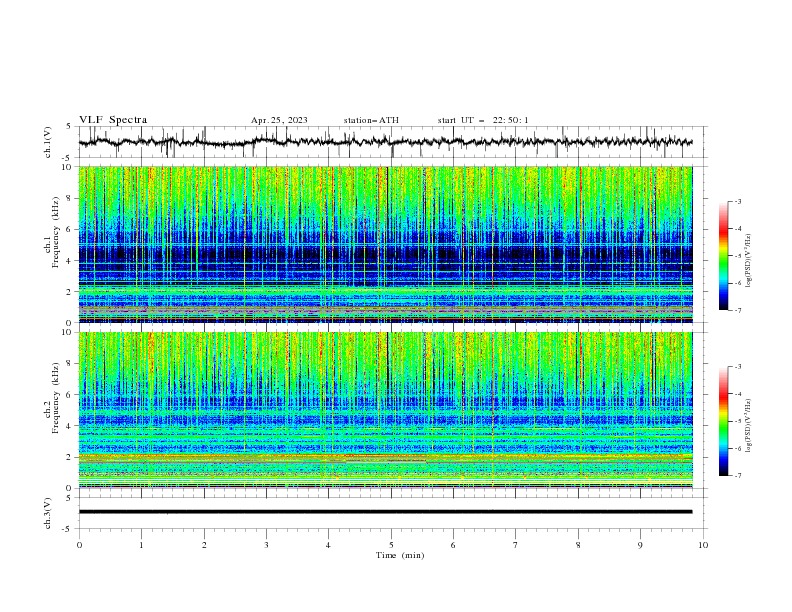Click time axis tick label "5"
The height and width of the screenshot is (612, 792).
(391, 545)
